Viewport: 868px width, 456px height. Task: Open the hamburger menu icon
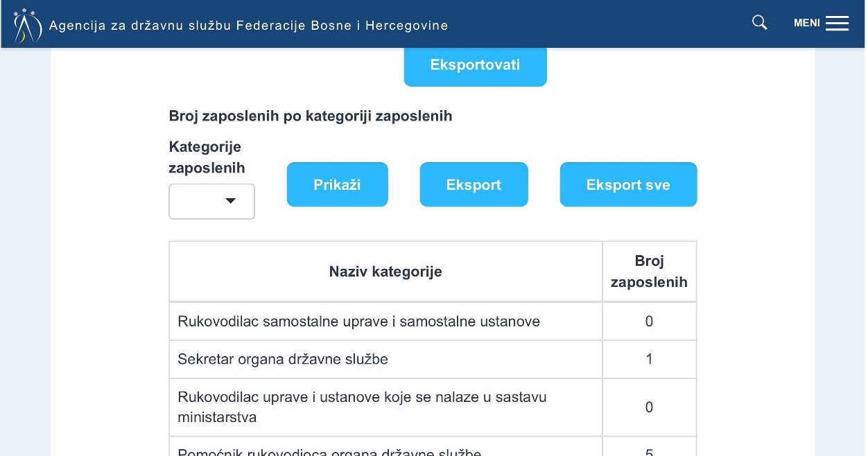pos(837,24)
